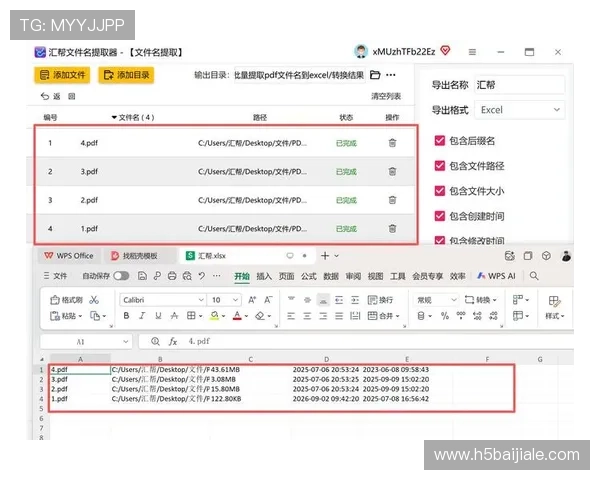
Task: Click the search magnifier icon in ribbon
Action: click(x=534, y=276)
